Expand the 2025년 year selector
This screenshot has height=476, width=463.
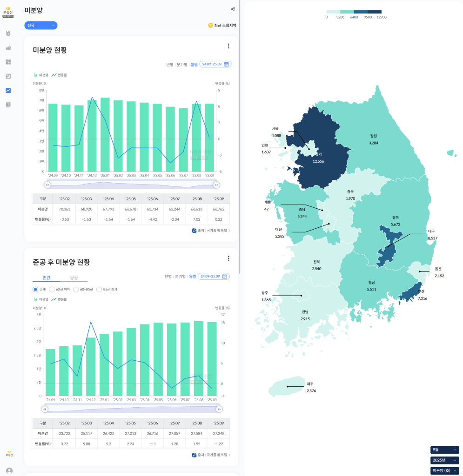click(444, 460)
